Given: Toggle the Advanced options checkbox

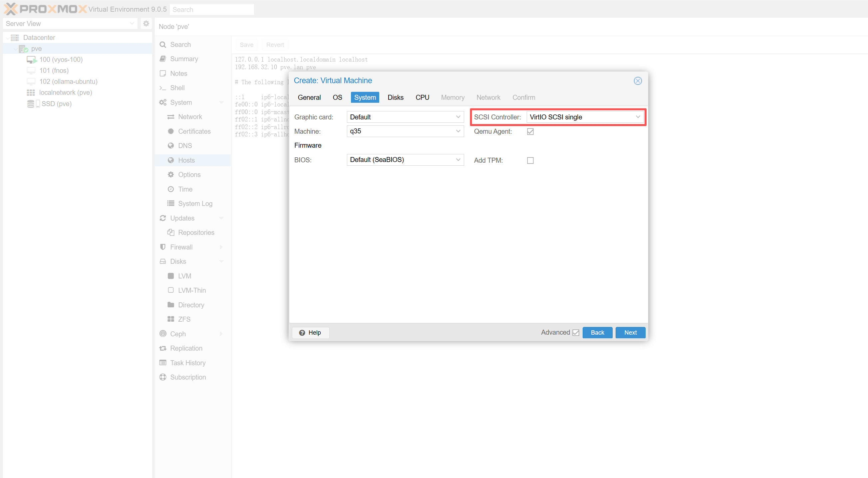Looking at the screenshot, I should coord(576,333).
